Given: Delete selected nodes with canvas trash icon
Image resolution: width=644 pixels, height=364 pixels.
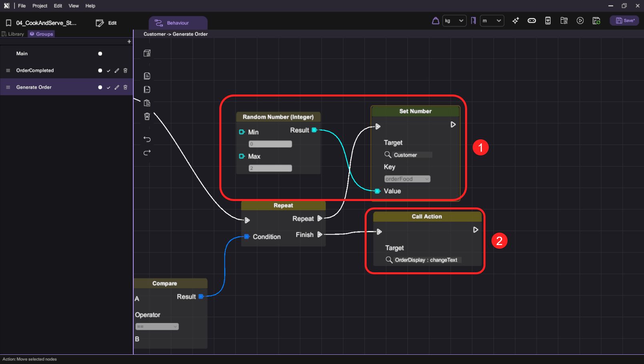Looking at the screenshot, I should point(147,117).
